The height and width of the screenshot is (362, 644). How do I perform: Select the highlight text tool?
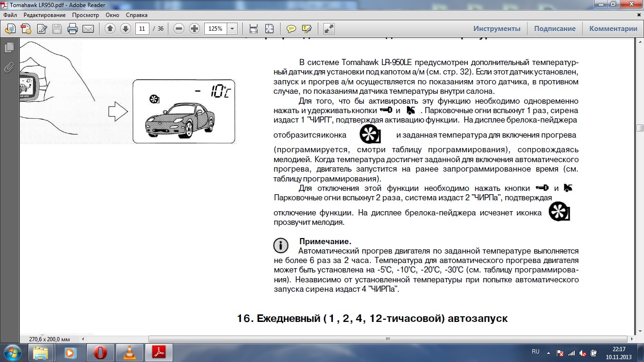(x=306, y=29)
